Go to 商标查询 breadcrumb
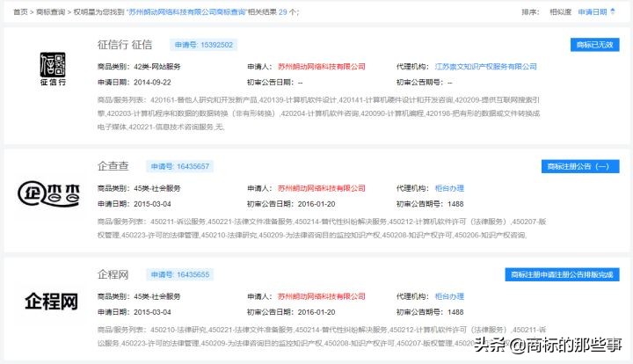This screenshot has height=364, width=633. click(50, 12)
